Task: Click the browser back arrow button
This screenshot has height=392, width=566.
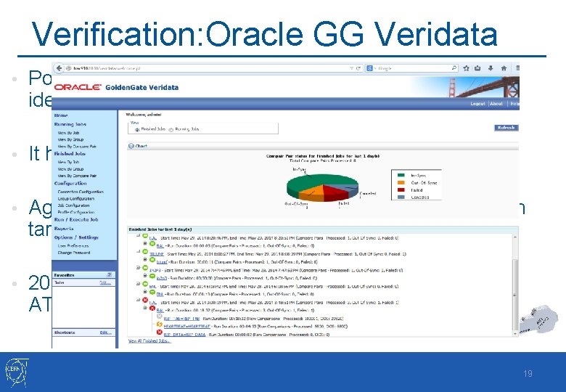Action: 59,68
